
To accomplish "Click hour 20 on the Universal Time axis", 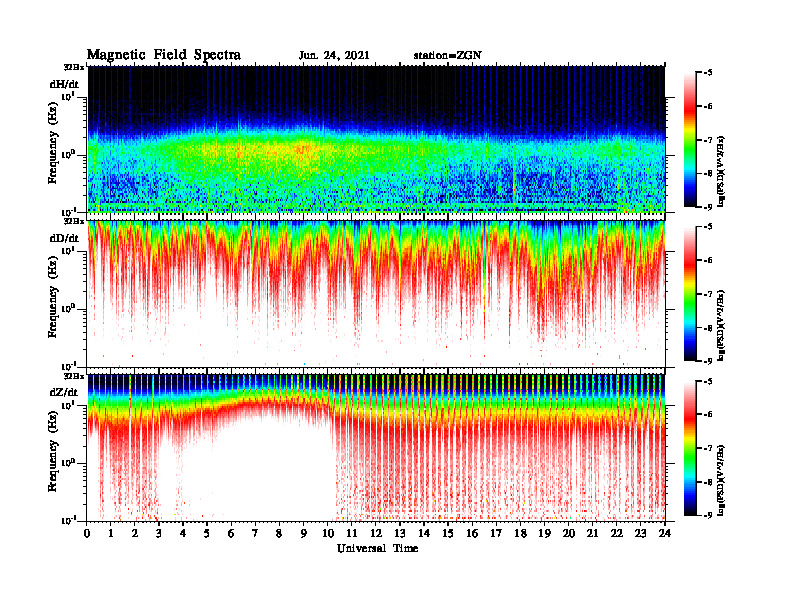I will [x=569, y=534].
